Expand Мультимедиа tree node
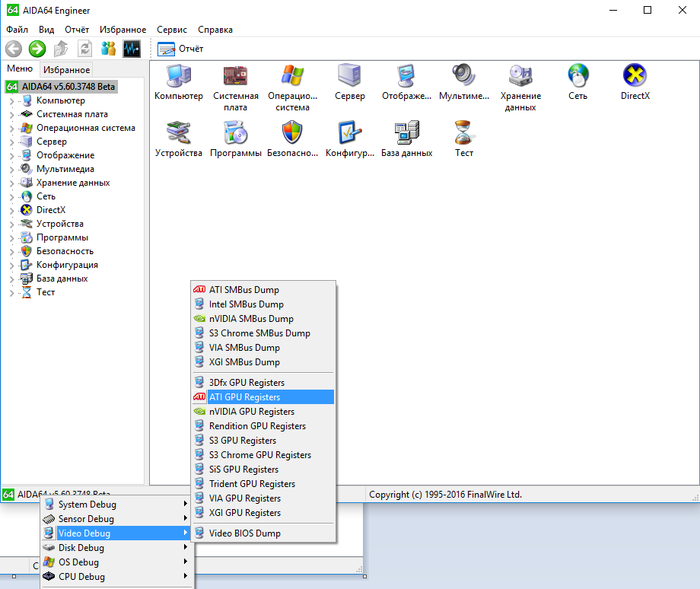The image size is (700, 589). [x=11, y=170]
